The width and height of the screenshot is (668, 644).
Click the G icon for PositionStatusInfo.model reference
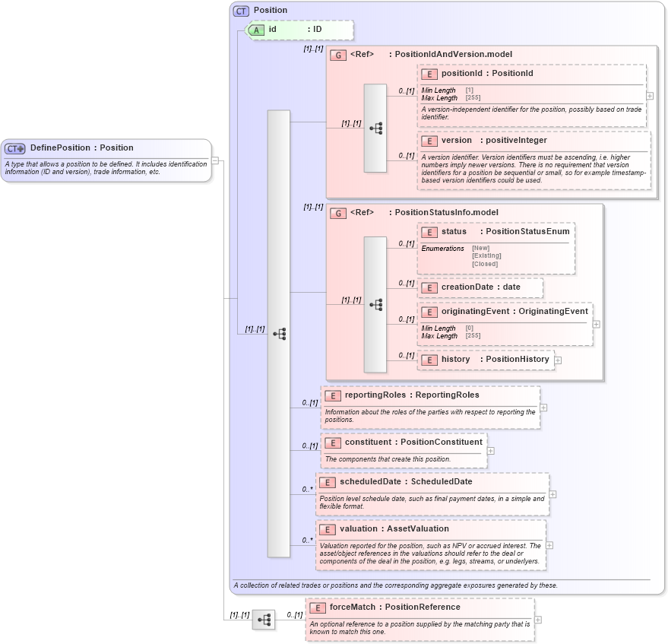click(x=337, y=213)
